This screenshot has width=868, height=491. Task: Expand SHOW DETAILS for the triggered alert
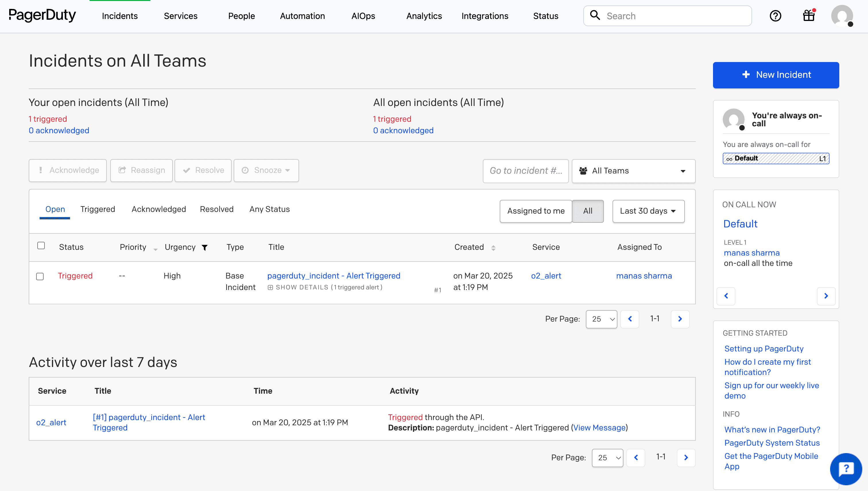pos(302,287)
